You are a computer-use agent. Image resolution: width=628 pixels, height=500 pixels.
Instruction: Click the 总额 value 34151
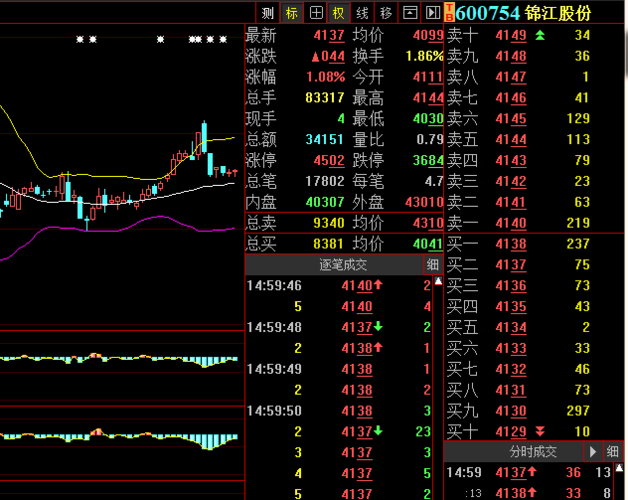325,139
